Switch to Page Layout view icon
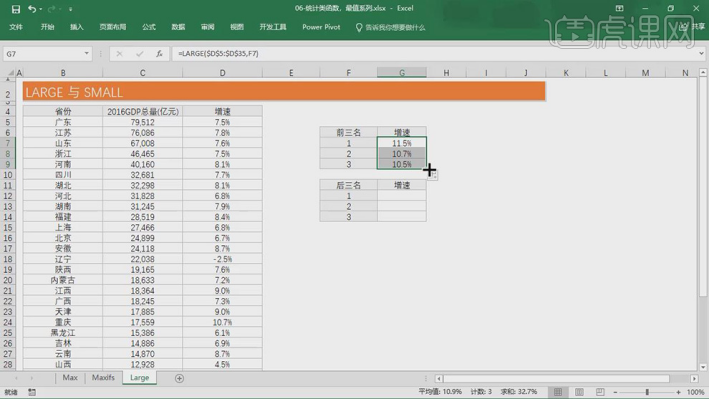Image resolution: width=709 pixels, height=399 pixels. point(579,392)
